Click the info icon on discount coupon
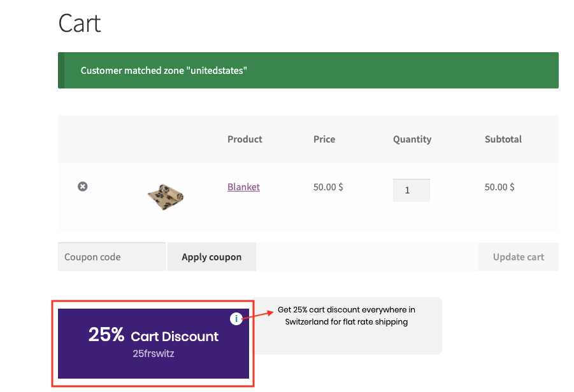 click(236, 318)
